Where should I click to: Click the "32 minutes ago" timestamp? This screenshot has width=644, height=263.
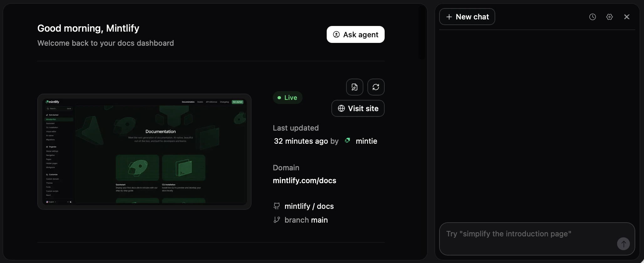tap(301, 141)
